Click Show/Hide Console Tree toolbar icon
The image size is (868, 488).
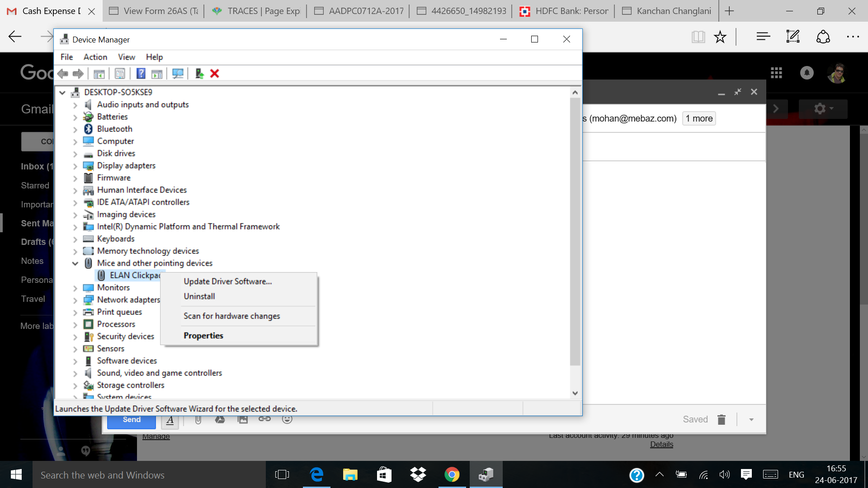[99, 74]
